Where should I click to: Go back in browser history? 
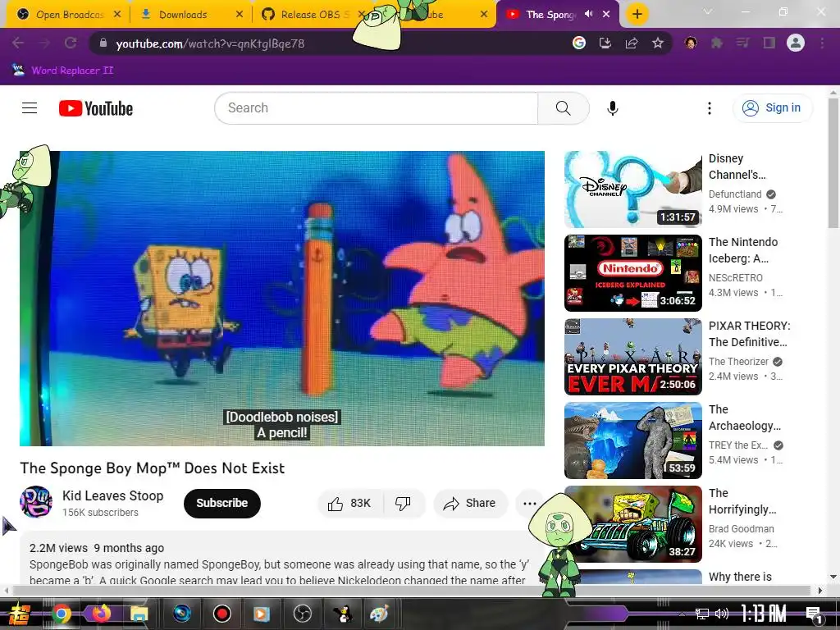tap(18, 43)
